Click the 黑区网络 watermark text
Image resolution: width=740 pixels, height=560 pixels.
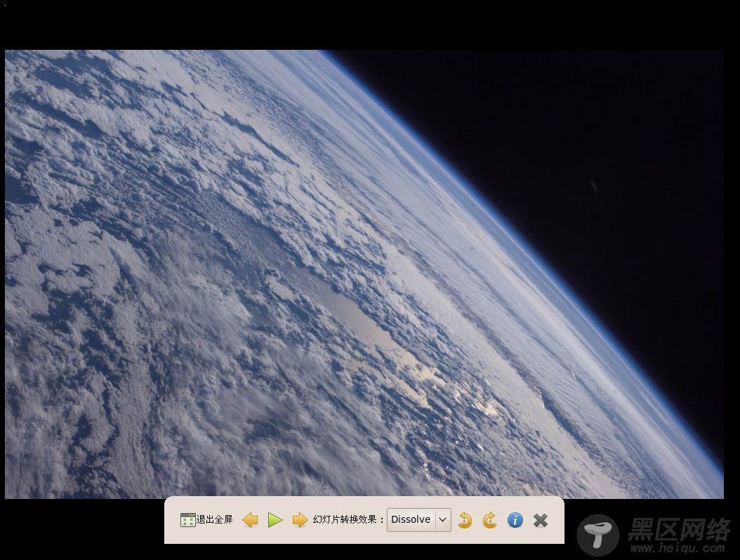pos(679,529)
